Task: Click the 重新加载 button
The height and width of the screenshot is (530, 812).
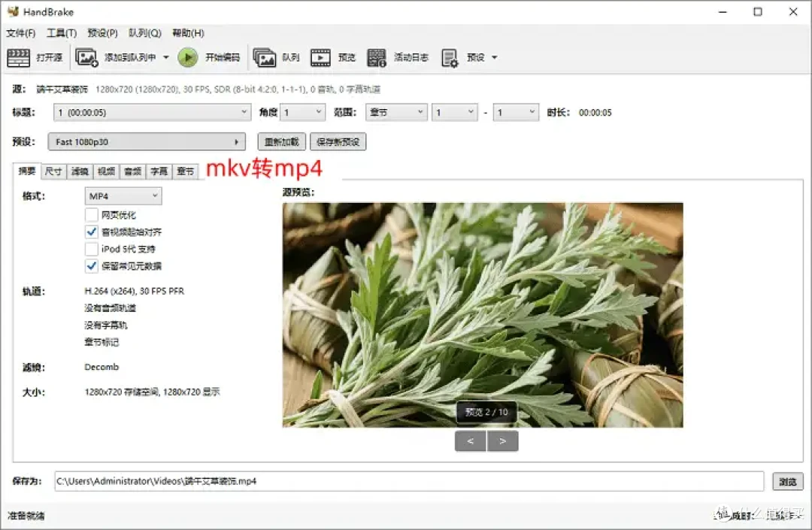Action: 282,142
